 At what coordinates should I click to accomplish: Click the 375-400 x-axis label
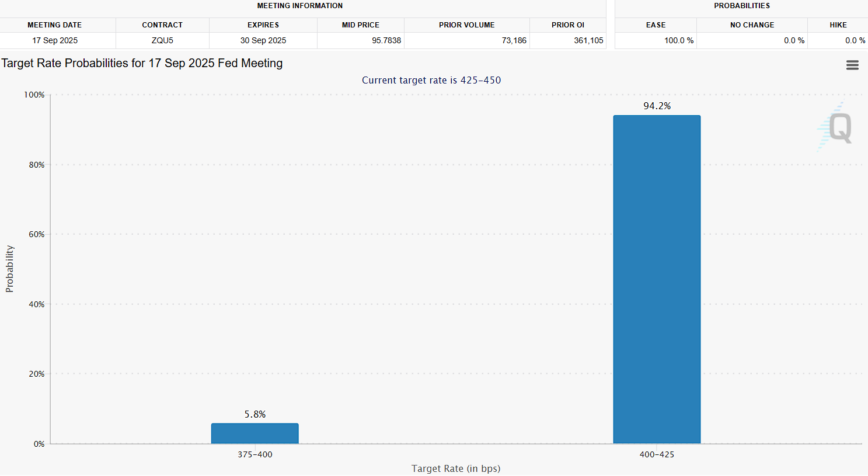255,454
